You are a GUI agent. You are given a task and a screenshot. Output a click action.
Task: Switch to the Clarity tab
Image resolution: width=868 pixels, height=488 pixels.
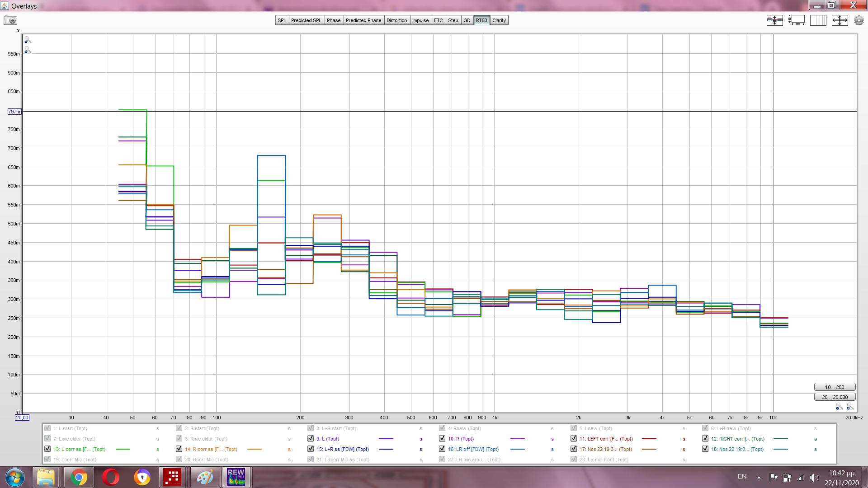pos(499,20)
